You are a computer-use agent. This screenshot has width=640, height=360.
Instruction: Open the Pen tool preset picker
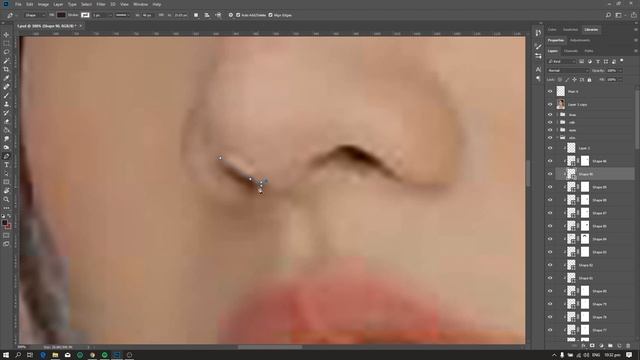pyautogui.click(x=12, y=15)
